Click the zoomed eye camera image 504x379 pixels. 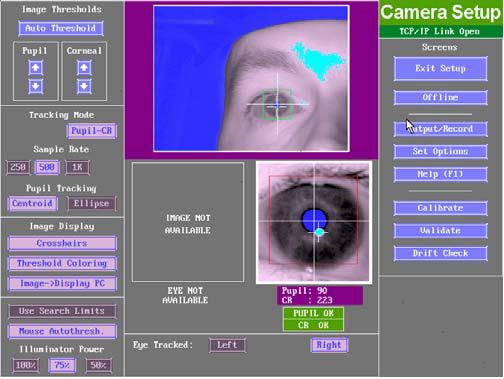[314, 222]
